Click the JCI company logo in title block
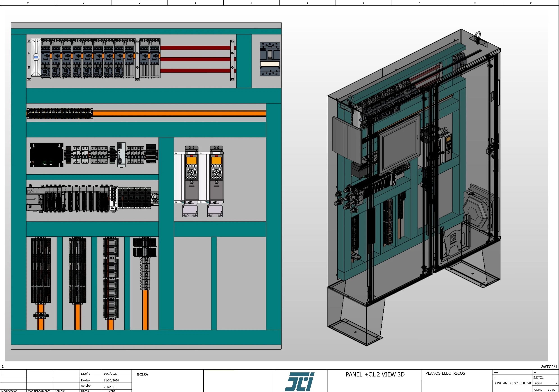The width and height of the screenshot is (559, 392). pos(300,381)
